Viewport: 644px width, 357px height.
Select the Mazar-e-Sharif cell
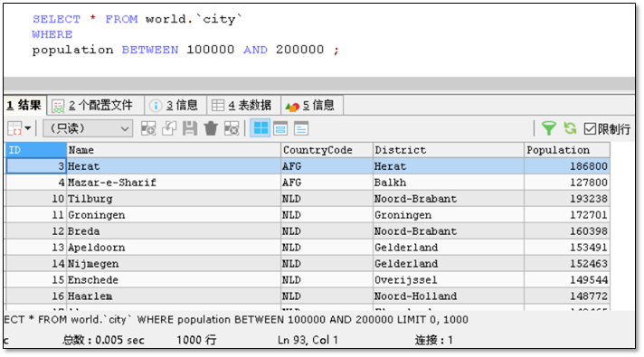(x=174, y=183)
